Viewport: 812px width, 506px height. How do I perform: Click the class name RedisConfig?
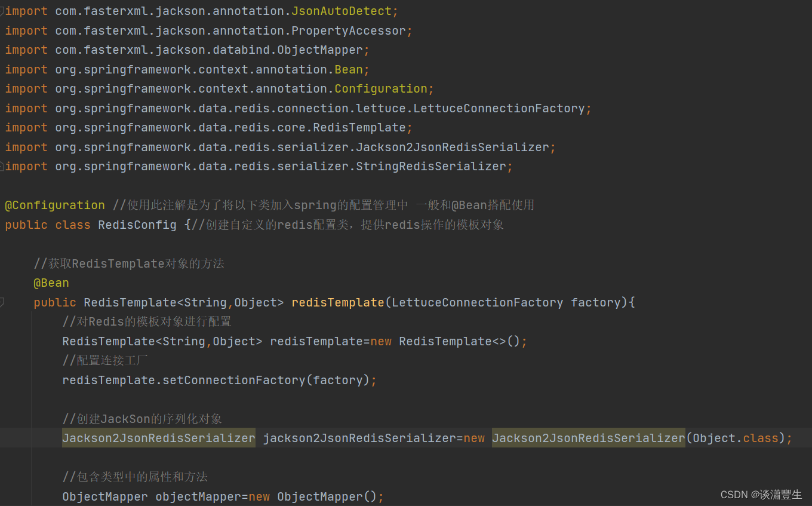point(137,225)
